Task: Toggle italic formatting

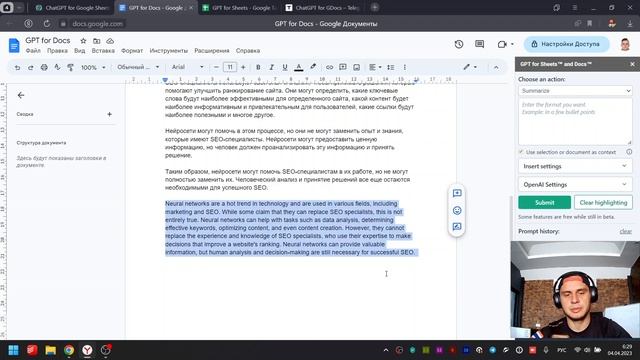Action: click(271, 67)
